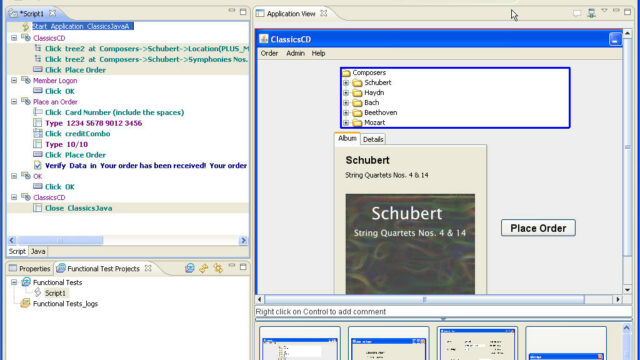The width and height of the screenshot is (640, 360).
Task: Click verification point icon beside Verify Data
Action: [38, 165]
